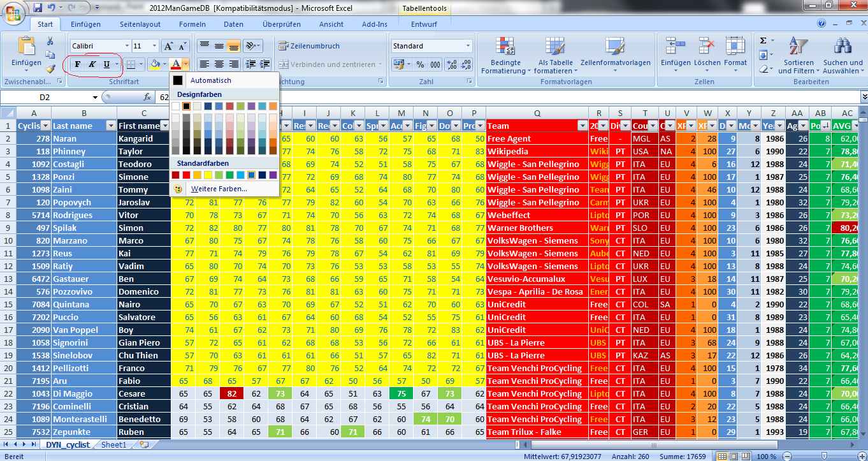Activate the format painter brush
This screenshot has height=461, width=868.
point(50,68)
